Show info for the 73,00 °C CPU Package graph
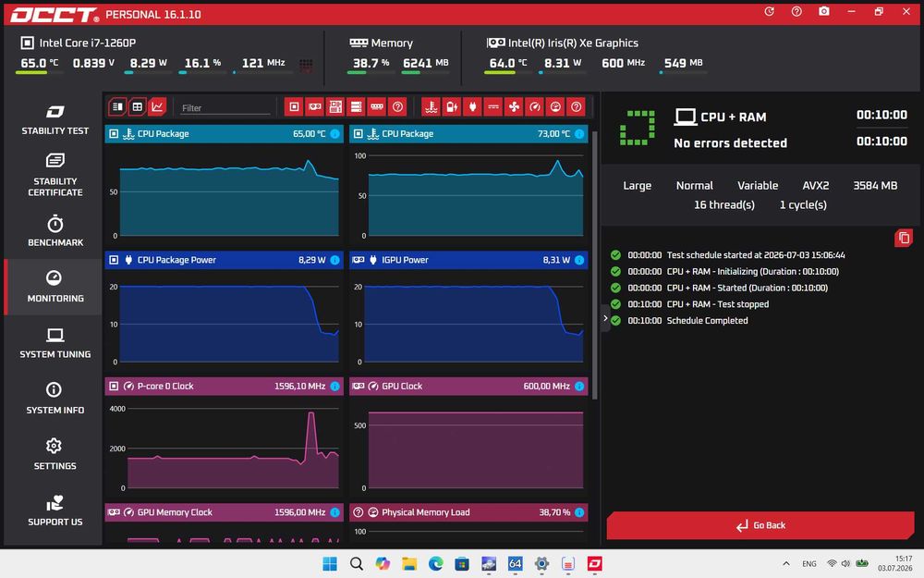924x578 pixels. (x=579, y=134)
